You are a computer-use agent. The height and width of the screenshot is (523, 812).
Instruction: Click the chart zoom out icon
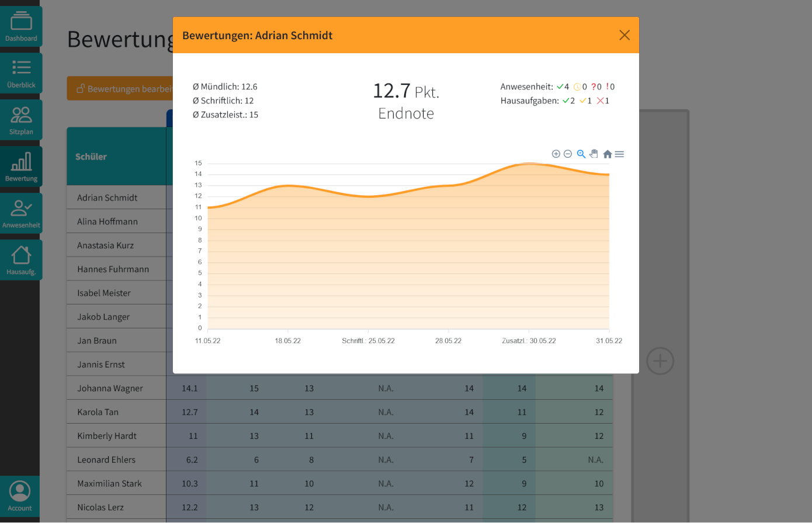tap(567, 154)
